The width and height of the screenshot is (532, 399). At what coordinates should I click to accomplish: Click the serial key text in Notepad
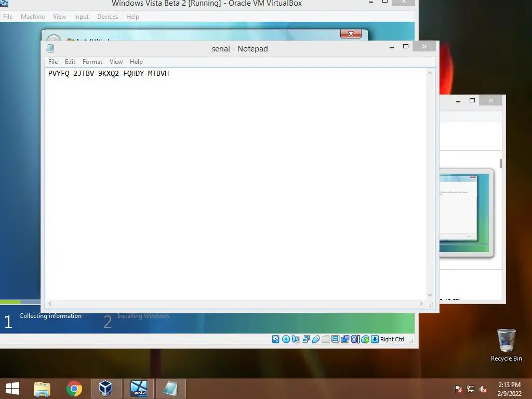tap(109, 73)
